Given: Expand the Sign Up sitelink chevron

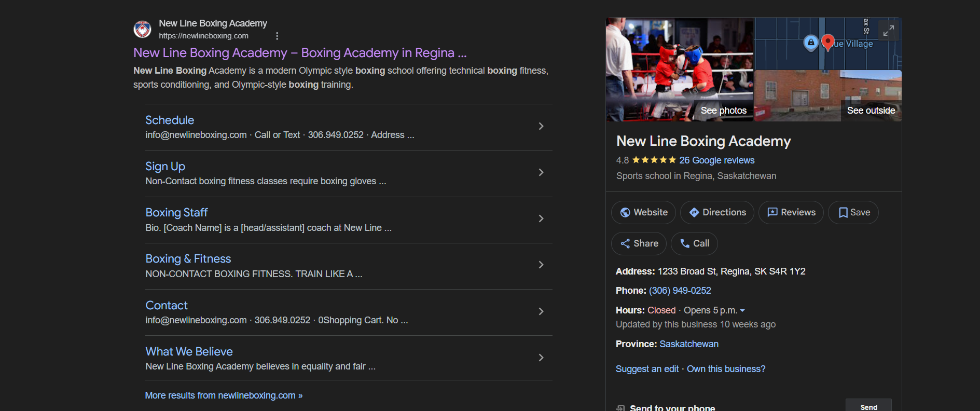Looking at the screenshot, I should 541,172.
